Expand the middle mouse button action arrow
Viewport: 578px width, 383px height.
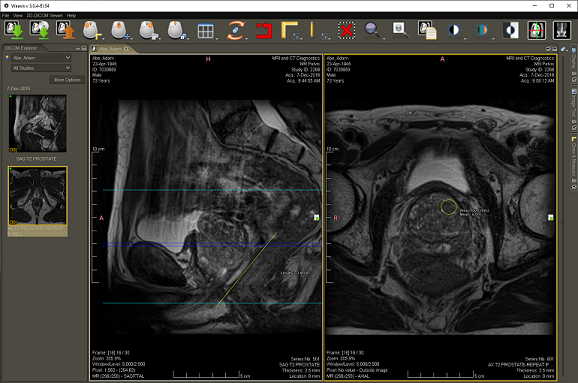pos(132,38)
